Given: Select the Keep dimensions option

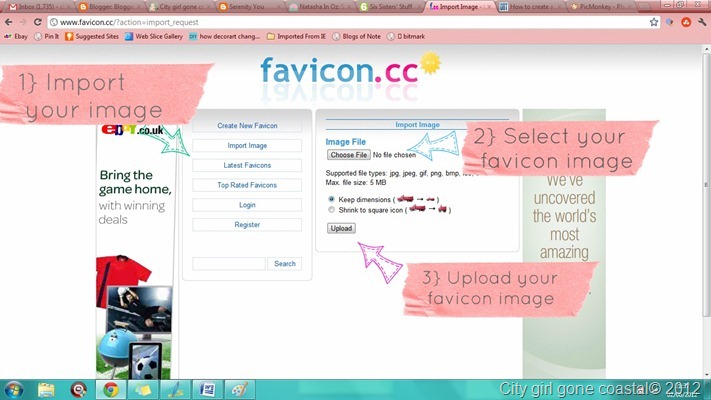Looking at the screenshot, I should (331, 199).
